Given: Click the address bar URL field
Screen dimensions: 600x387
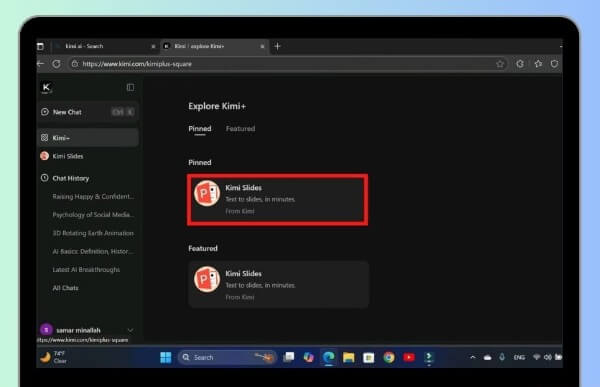Looking at the screenshot, I should pos(287,64).
